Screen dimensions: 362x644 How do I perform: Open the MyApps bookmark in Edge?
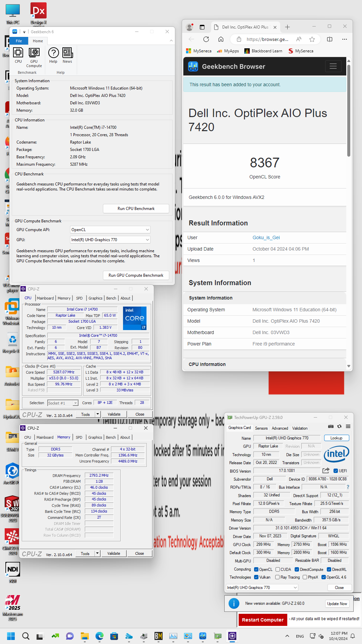[x=228, y=51]
